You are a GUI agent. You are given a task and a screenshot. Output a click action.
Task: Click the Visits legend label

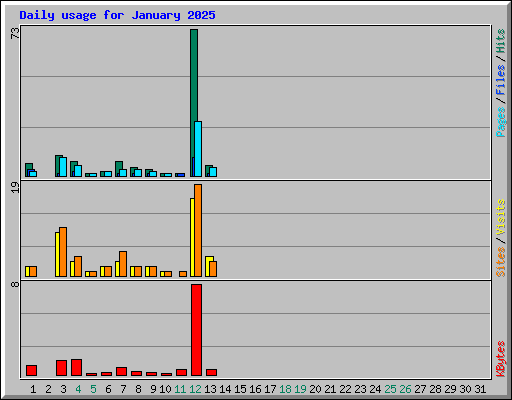click(500, 217)
